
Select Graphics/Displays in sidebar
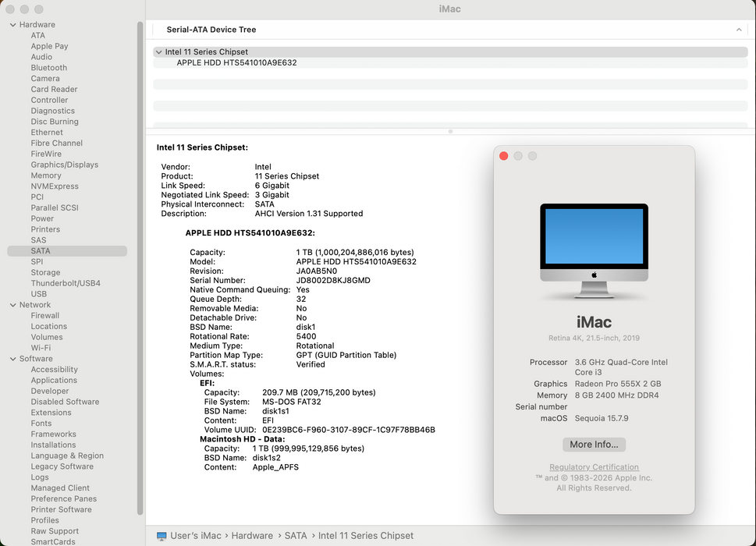click(65, 165)
